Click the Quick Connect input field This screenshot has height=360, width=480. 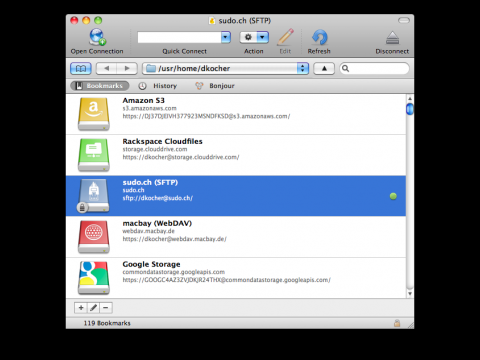pos(179,37)
